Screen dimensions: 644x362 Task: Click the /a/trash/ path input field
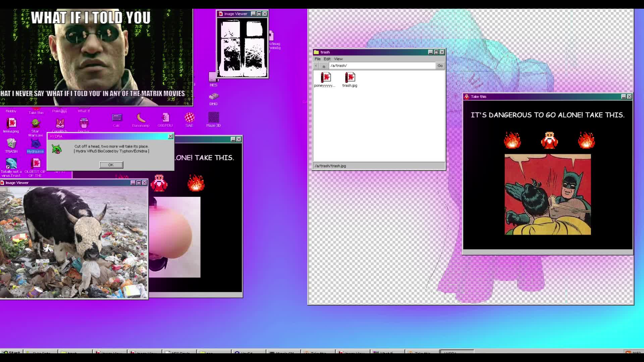382,66
